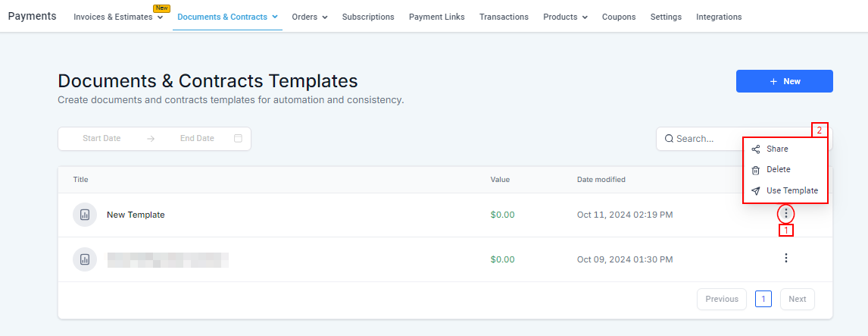Click the Start Date field

(101, 139)
